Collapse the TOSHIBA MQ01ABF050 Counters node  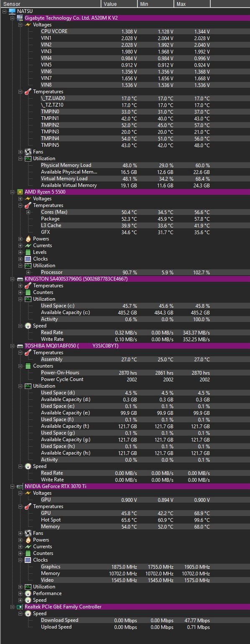pyautogui.click(x=20, y=366)
